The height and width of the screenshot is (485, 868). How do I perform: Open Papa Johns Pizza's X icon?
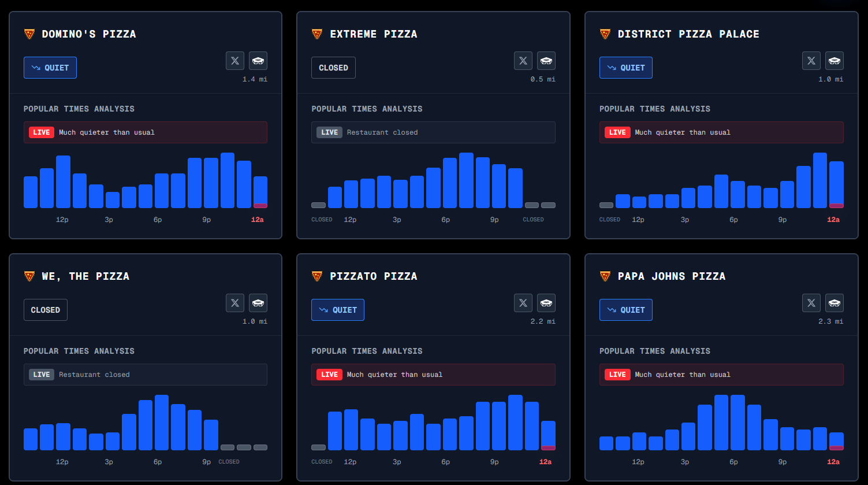tap(811, 303)
